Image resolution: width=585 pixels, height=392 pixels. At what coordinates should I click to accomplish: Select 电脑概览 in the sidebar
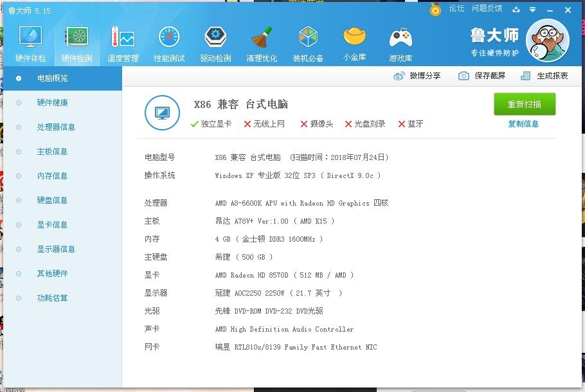[63, 78]
